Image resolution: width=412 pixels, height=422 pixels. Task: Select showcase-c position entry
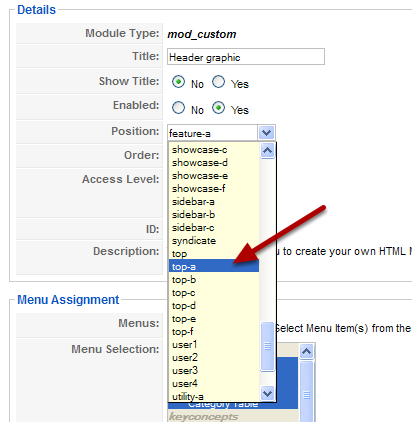[x=214, y=150]
